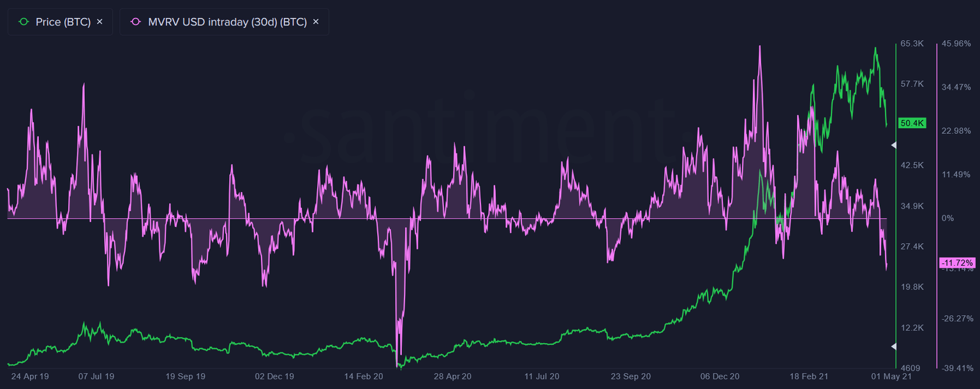Screen dimensions: 980x389
Task: Select the 24 Apr 19 date label
Action: point(31,376)
